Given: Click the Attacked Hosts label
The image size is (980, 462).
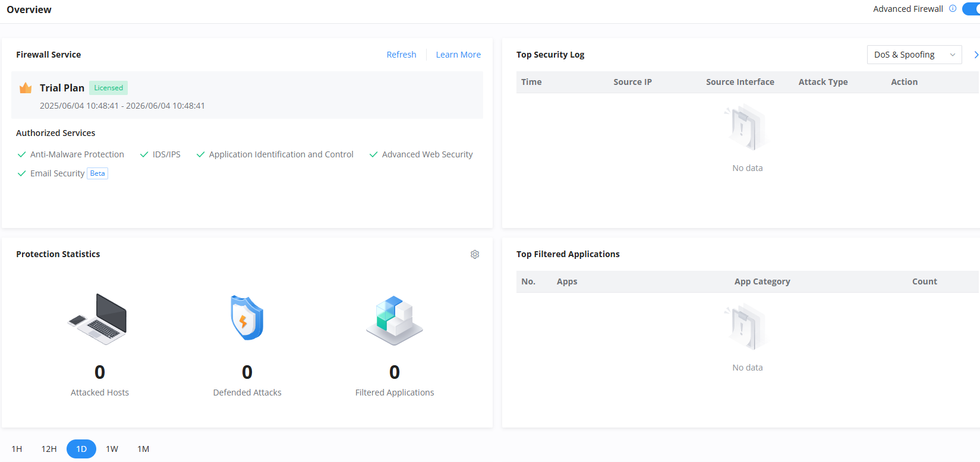Looking at the screenshot, I should (x=100, y=393).
